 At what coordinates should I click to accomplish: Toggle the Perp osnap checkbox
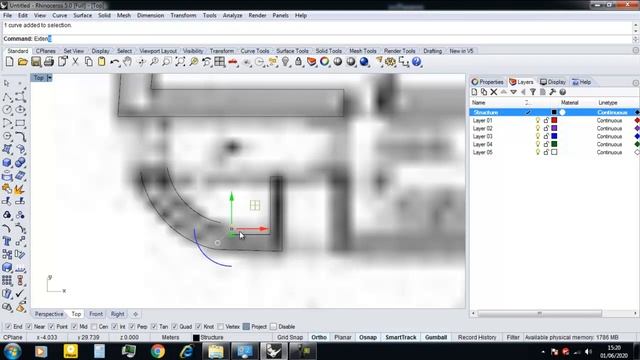(132, 327)
